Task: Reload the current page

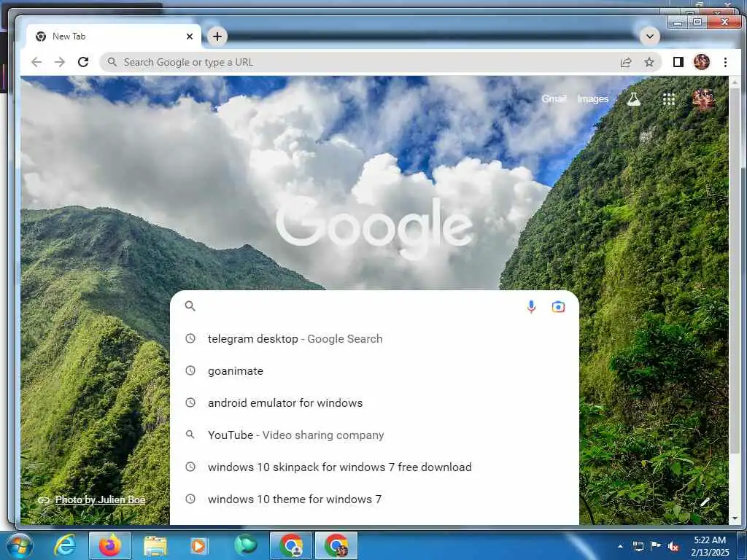Action: coord(83,62)
